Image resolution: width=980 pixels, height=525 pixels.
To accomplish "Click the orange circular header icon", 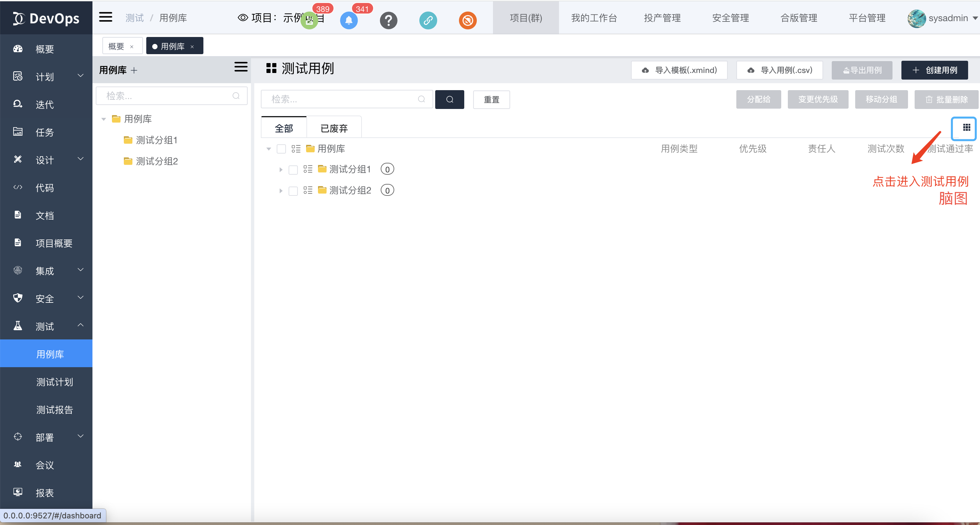I will [468, 20].
